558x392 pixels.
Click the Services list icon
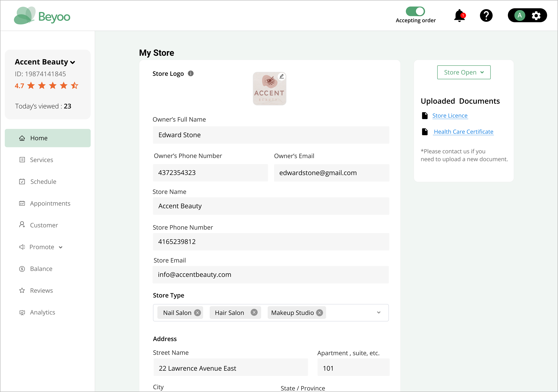22,160
